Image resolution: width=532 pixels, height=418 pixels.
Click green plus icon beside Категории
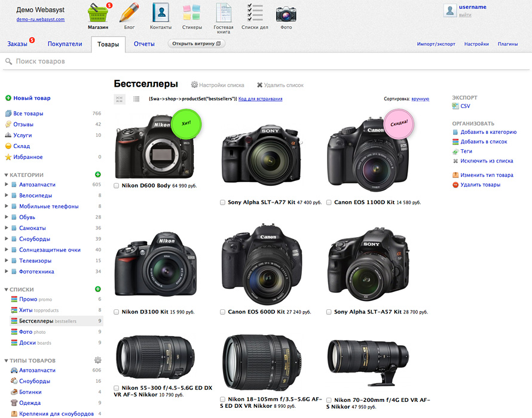[x=98, y=174]
